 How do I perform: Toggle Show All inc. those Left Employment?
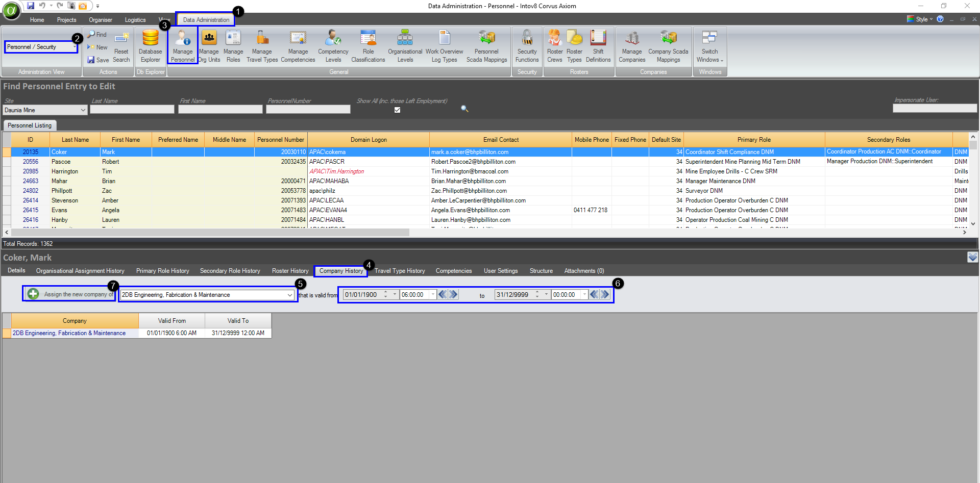(397, 110)
